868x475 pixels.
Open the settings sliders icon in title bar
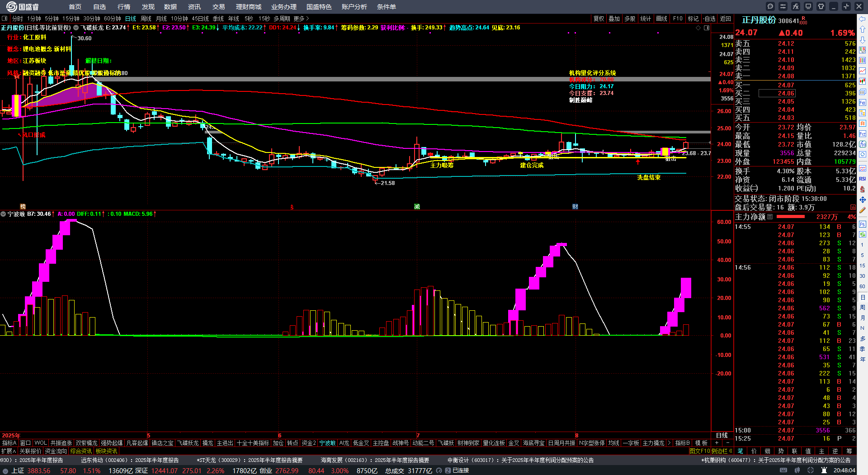[783, 6]
